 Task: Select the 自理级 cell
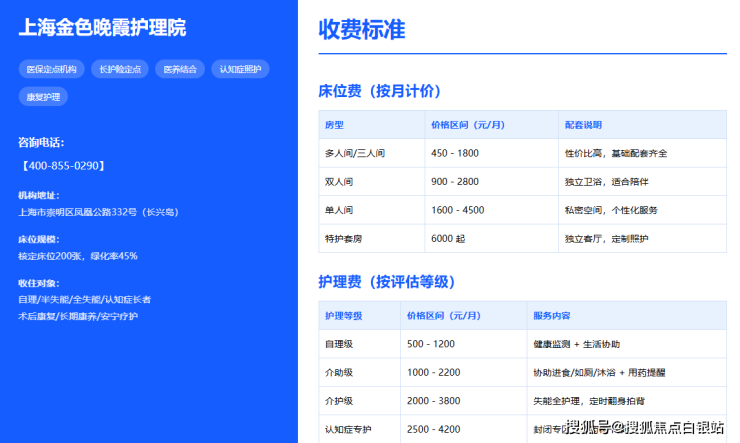coord(360,344)
